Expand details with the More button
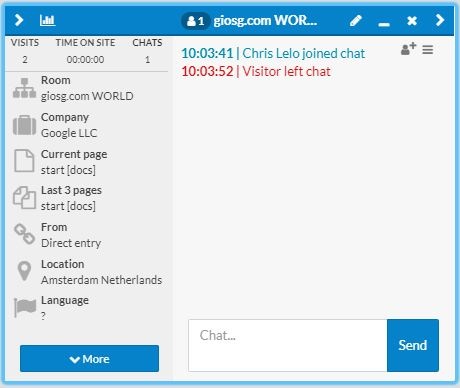 [89, 359]
